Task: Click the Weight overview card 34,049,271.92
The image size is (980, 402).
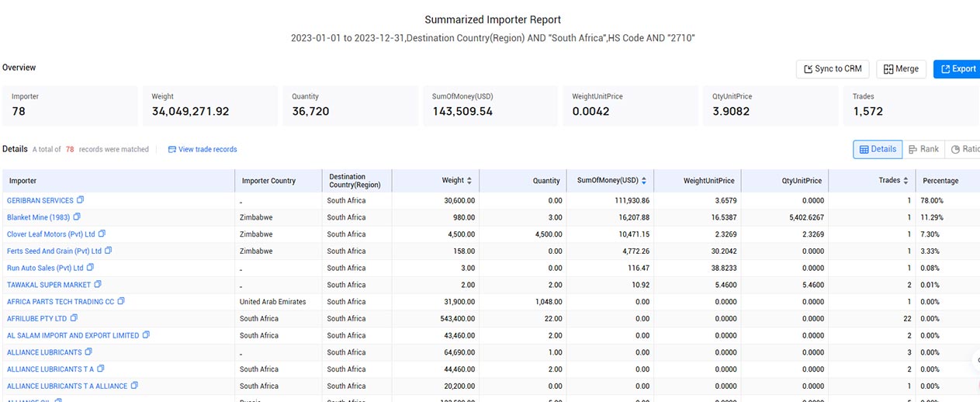Action: (211, 106)
